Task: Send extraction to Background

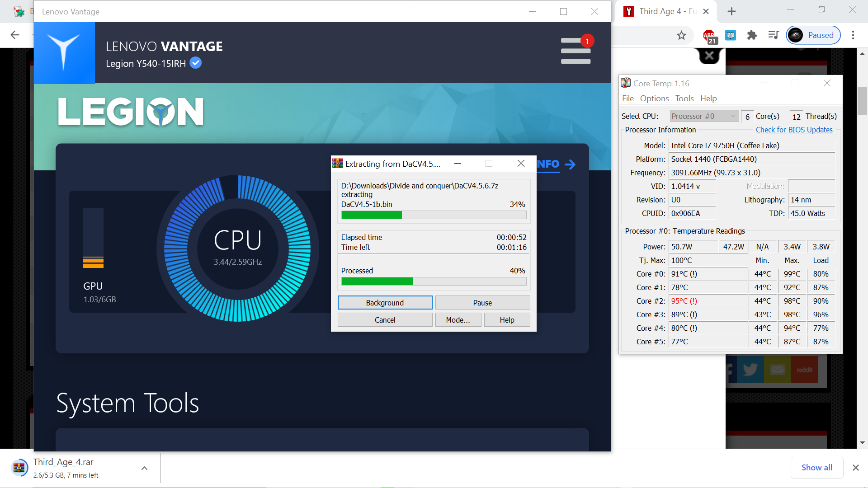Action: [x=385, y=303]
